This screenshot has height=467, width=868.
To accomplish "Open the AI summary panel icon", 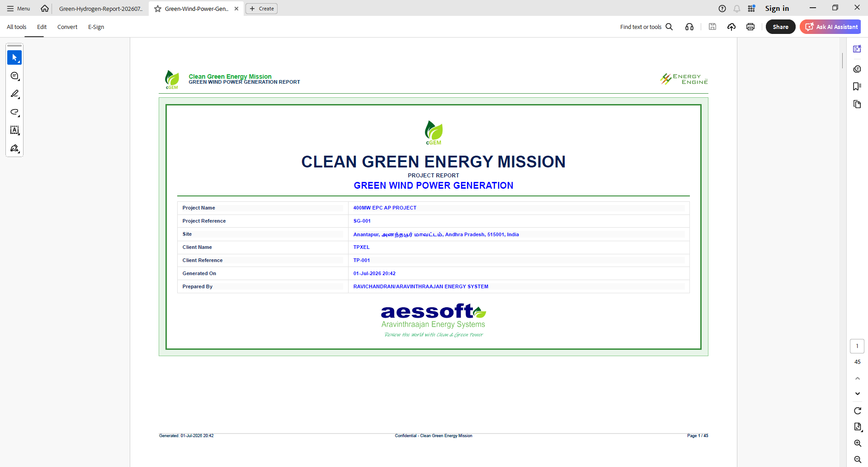I will click(x=857, y=49).
